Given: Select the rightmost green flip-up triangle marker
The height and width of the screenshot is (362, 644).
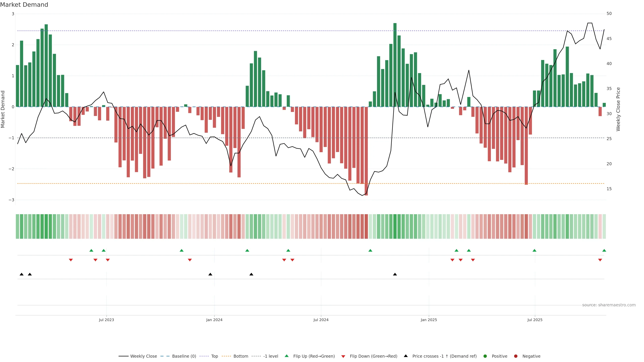Looking at the screenshot, I should point(604,251).
